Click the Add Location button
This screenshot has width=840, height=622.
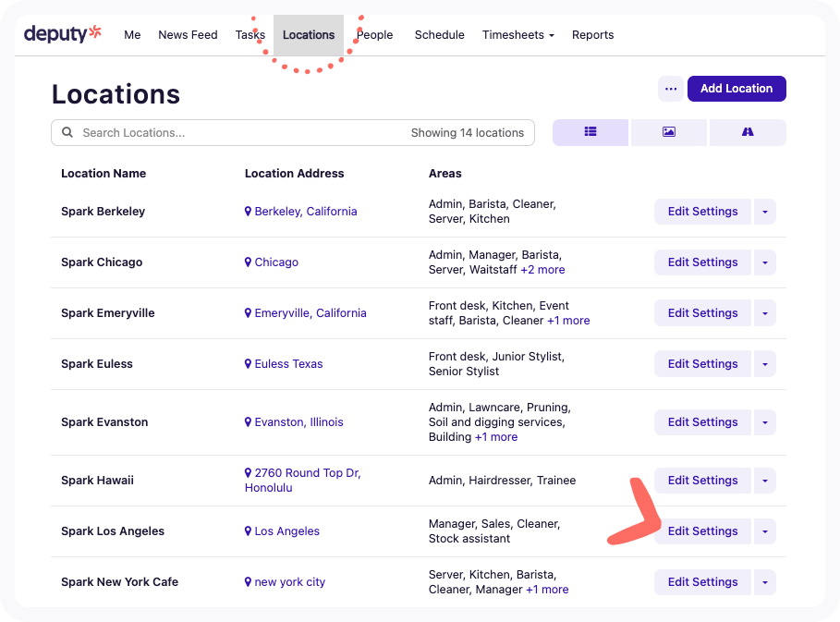(737, 89)
